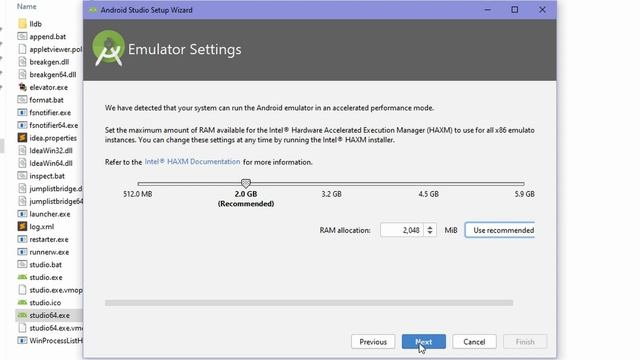Select breakgen64.dll file icon
Image resolution: width=640 pixels, height=360 pixels.
click(22, 74)
